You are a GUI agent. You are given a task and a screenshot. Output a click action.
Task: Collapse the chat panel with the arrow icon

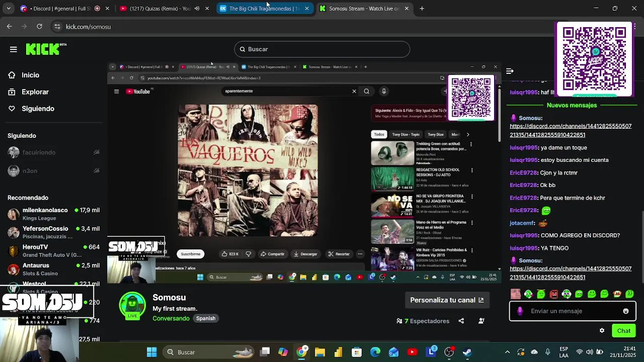510,71
